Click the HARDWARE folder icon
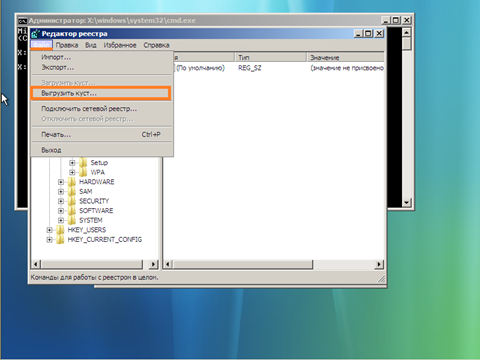Viewport: 480px width, 360px height. point(72,182)
